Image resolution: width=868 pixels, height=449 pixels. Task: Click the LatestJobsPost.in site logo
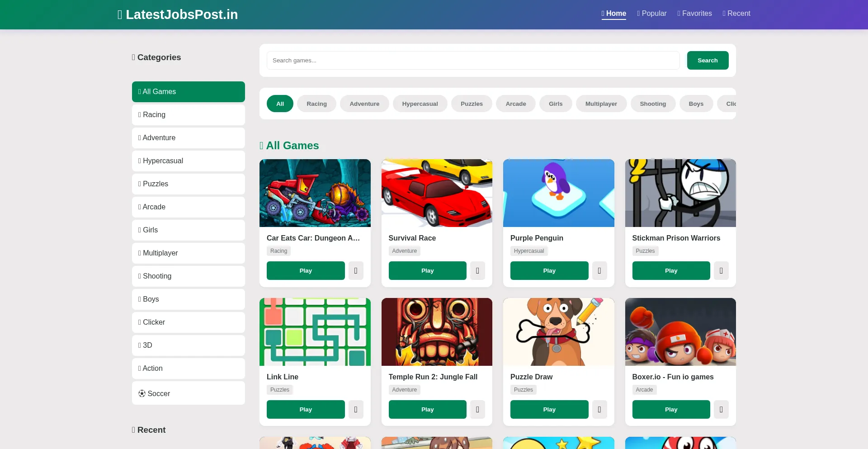(x=178, y=14)
